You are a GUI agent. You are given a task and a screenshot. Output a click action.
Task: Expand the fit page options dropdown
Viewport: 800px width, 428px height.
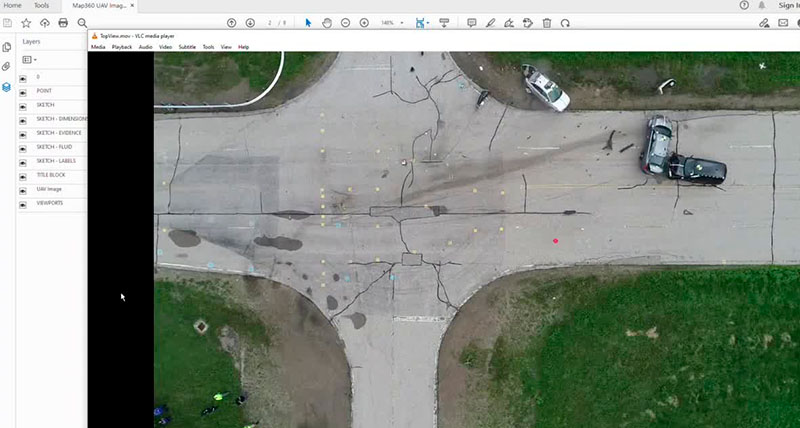(x=430, y=22)
